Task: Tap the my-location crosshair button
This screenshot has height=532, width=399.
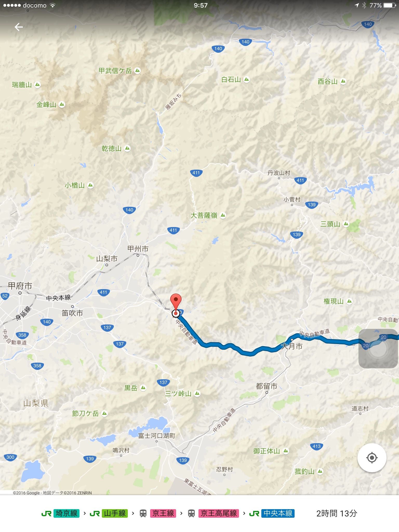Action: point(372,458)
